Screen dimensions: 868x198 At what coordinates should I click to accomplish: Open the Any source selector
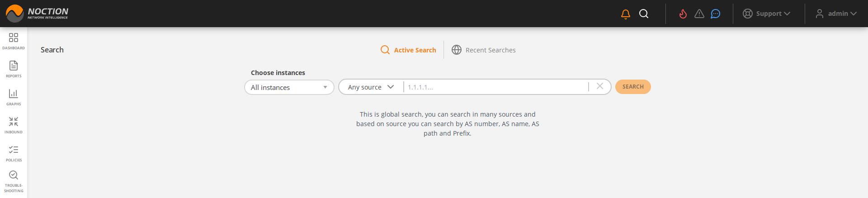[x=371, y=87]
